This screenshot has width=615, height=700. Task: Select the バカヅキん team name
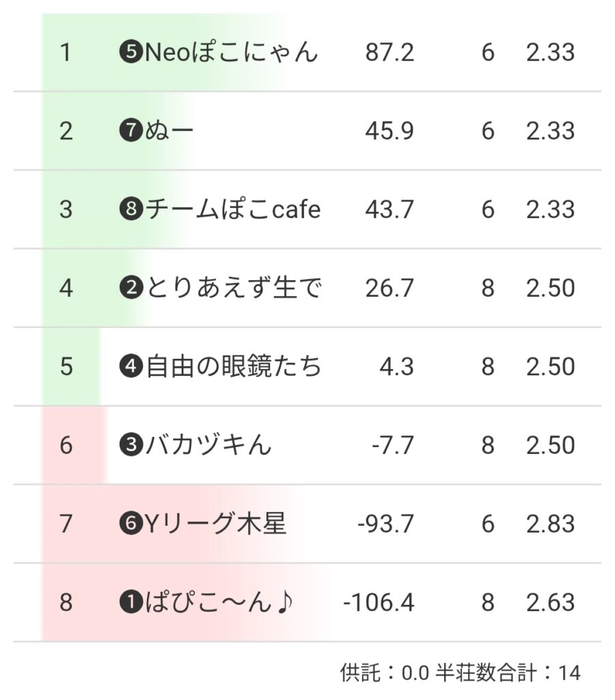(208, 446)
